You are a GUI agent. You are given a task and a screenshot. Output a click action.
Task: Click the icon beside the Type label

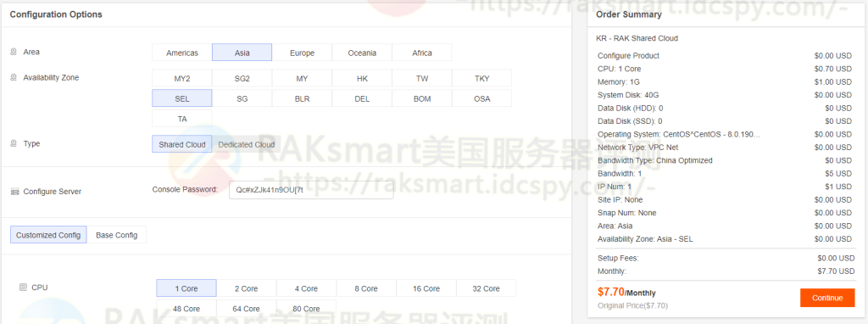14,143
